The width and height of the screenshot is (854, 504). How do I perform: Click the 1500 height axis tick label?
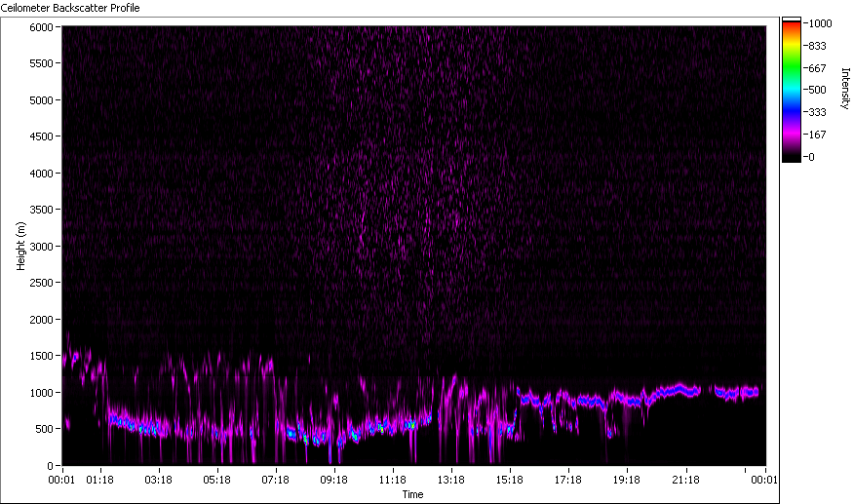tap(41, 356)
